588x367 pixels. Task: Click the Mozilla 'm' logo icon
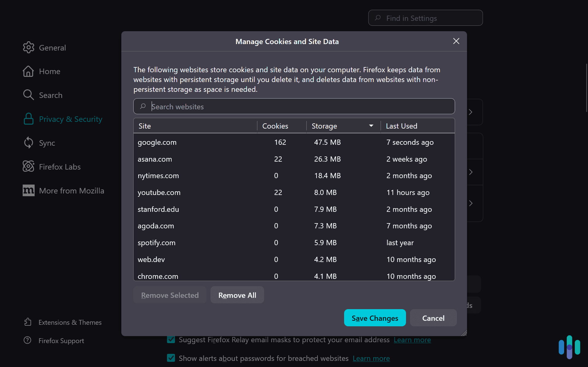click(28, 190)
